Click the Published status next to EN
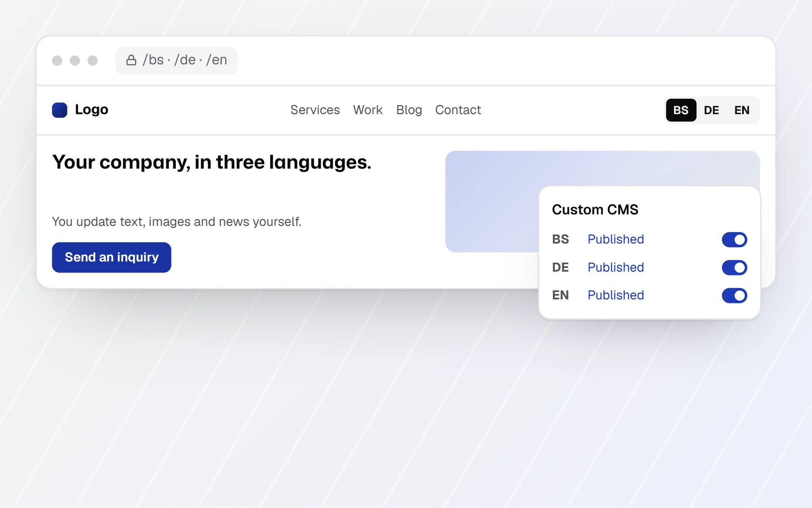Image resolution: width=812 pixels, height=508 pixels. [x=616, y=295]
